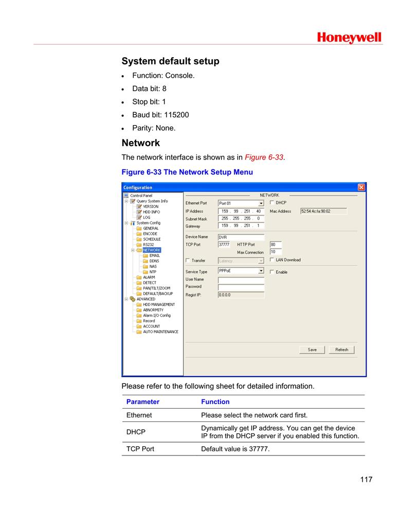The height and width of the screenshot is (510, 420).
Task: Tick the Transfer checkbox
Action: tap(188, 260)
